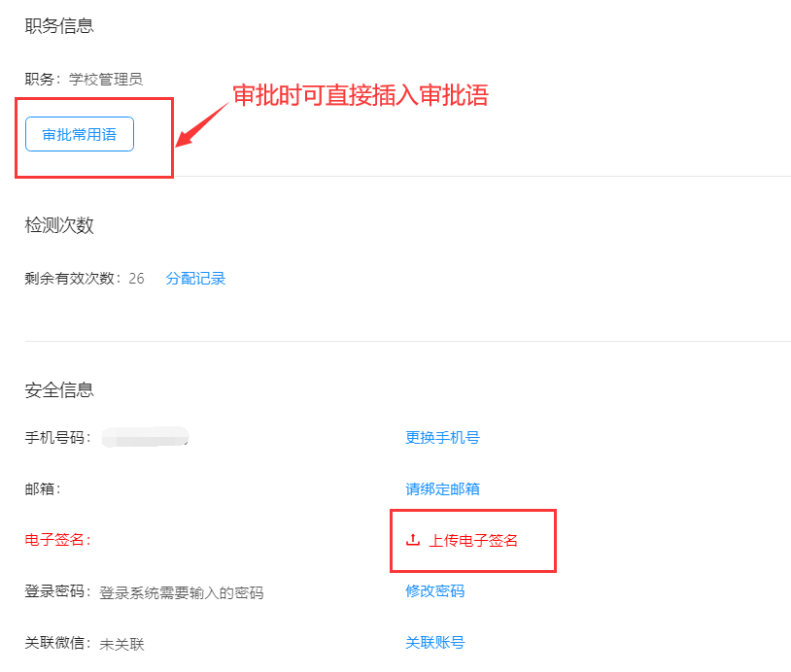
Task: Click the remaining count number 26
Action: click(x=136, y=279)
